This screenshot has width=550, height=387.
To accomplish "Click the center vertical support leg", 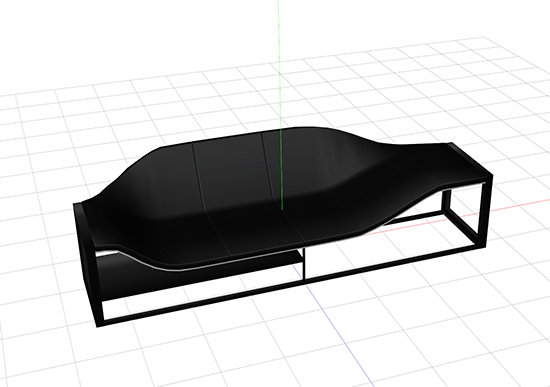I will [x=304, y=264].
